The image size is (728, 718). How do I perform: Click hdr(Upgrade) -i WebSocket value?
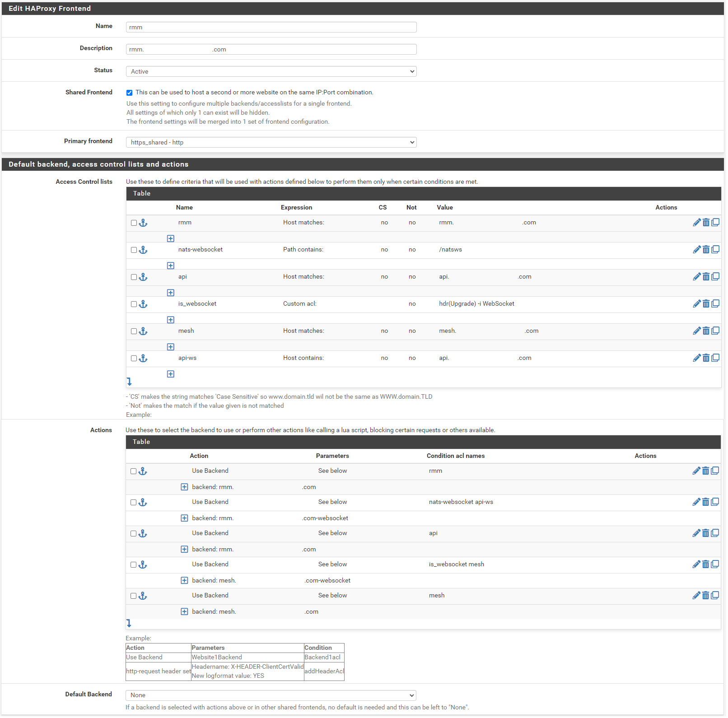(476, 304)
